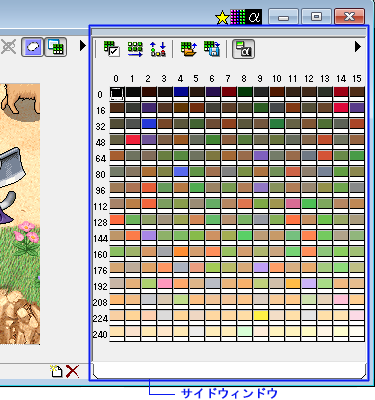Pick the yellow swatch in row 224
The width and height of the screenshot is (375, 400).
(261, 316)
